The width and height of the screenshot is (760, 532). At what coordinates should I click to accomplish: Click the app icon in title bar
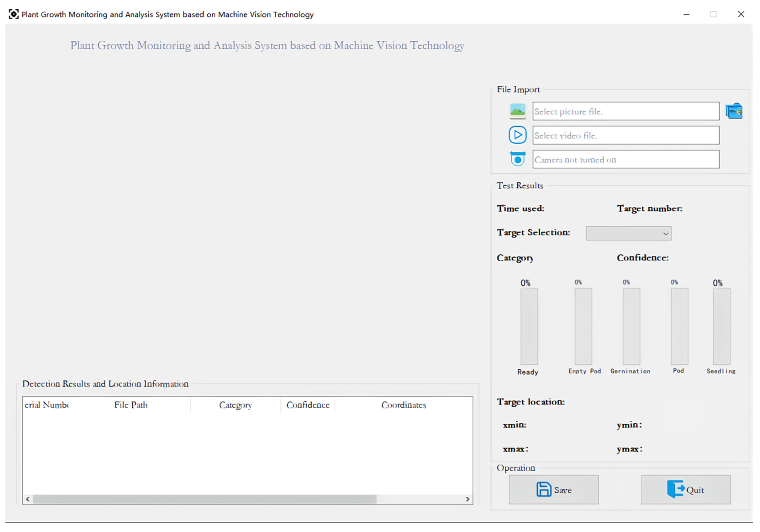pyautogui.click(x=13, y=14)
